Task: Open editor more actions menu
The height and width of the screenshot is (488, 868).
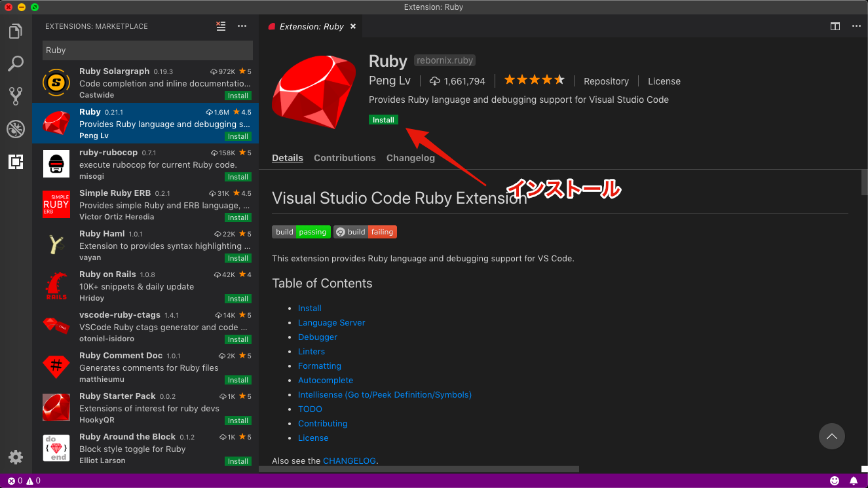Action: coord(856,26)
